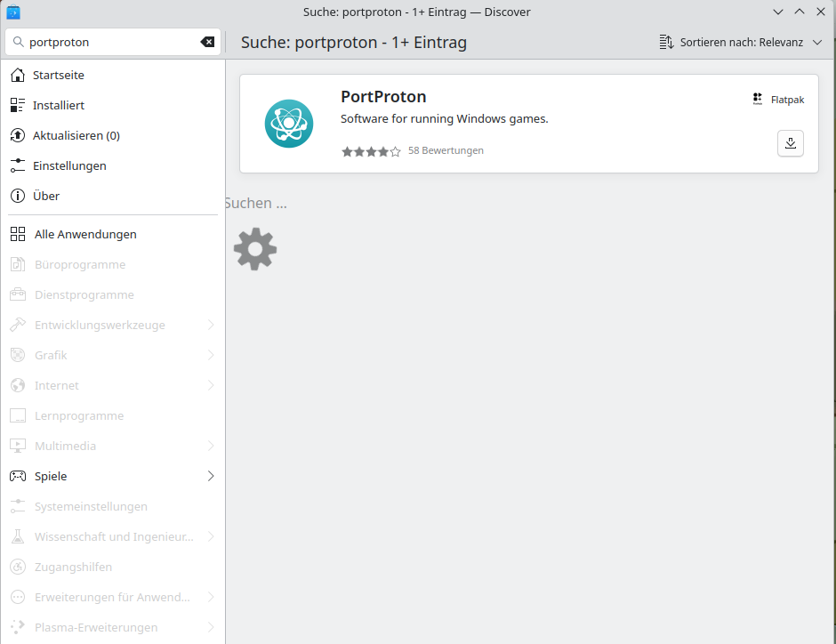Maximize the Discover window
The width and height of the screenshot is (836, 644).
point(800,12)
